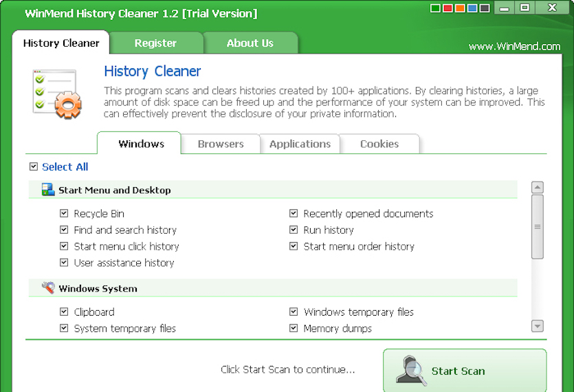Open the About Us tab
This screenshot has width=574, height=392.
[x=250, y=43]
